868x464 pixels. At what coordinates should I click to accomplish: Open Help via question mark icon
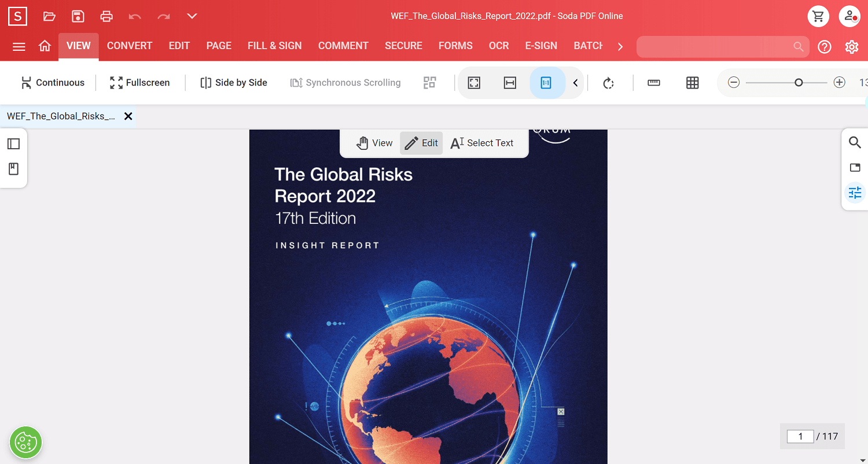tap(825, 47)
